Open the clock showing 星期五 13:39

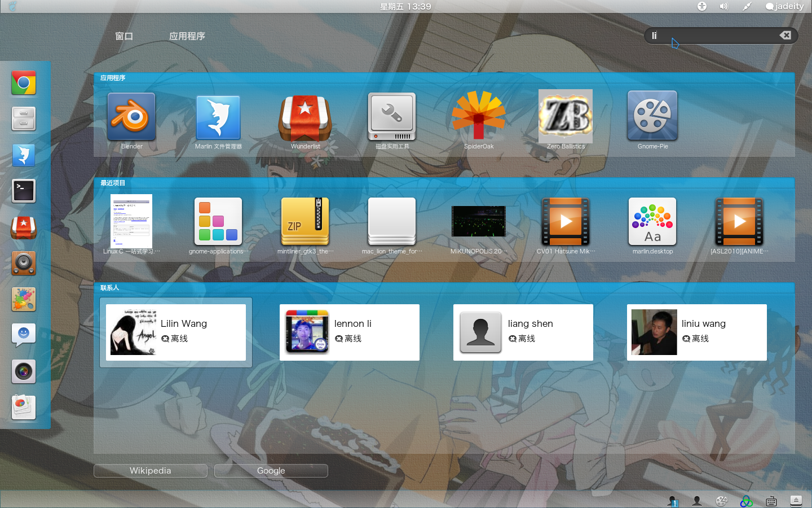[405, 6]
